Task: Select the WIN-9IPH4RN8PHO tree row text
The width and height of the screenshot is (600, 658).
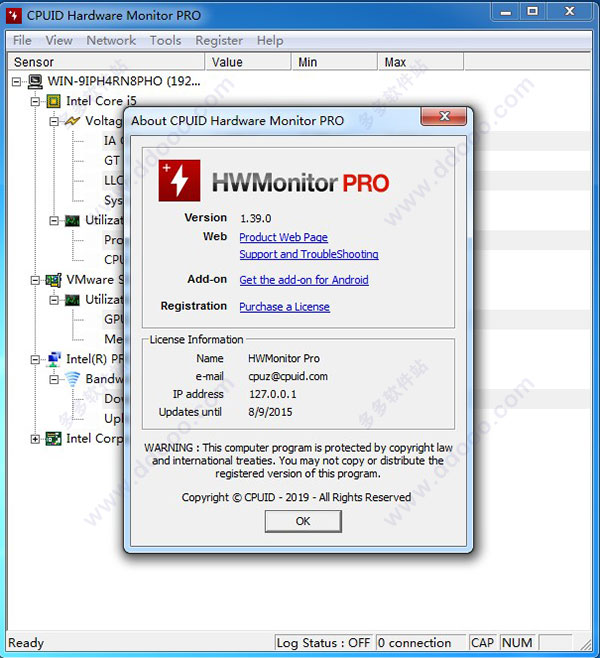Action: tap(124, 81)
